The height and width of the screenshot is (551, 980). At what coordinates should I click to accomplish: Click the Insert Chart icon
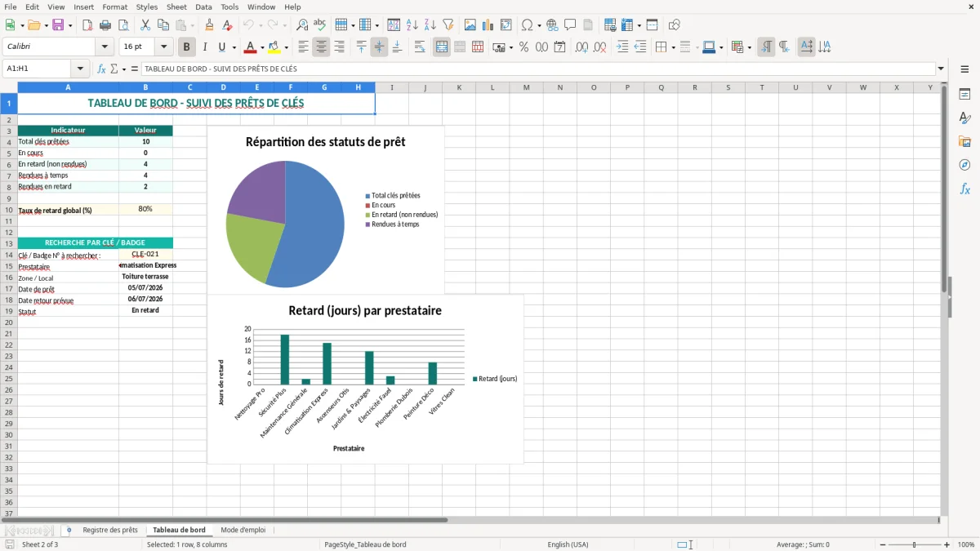tap(488, 25)
